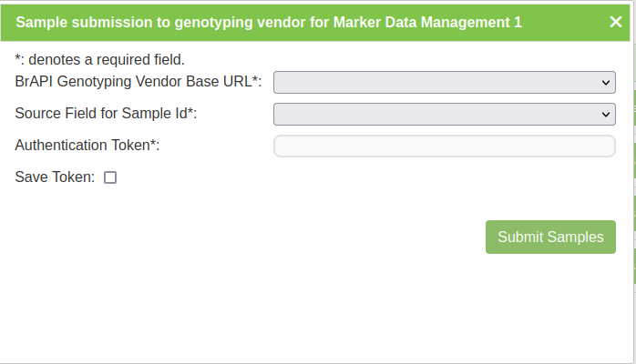Click the "Source Field for Sample Id*:" label
Viewport: 636px width, 364px height.
106,114
